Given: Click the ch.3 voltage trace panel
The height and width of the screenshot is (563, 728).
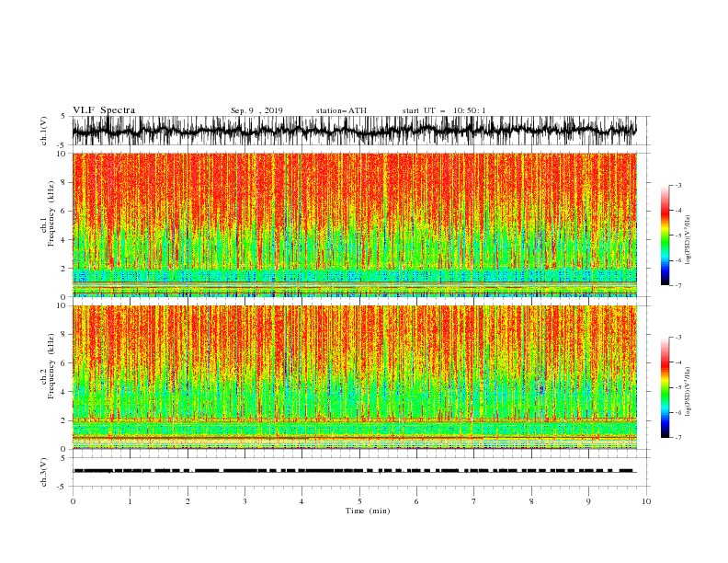Looking at the screenshot, I should point(360,472).
